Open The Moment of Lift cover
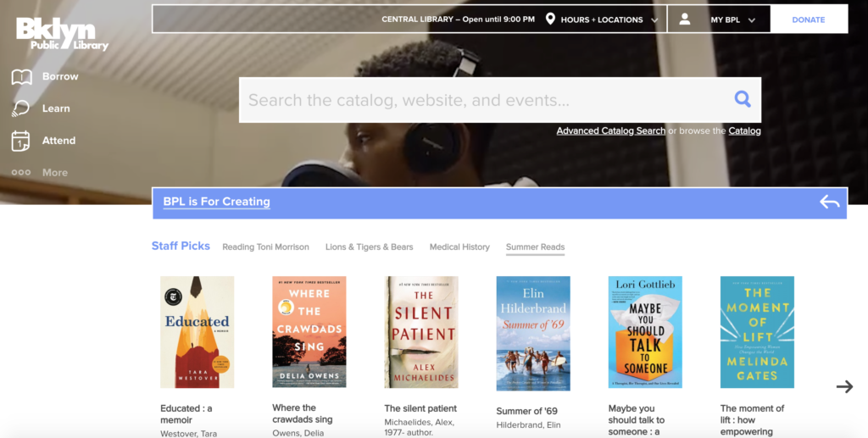The width and height of the screenshot is (868, 438). pyautogui.click(x=757, y=332)
